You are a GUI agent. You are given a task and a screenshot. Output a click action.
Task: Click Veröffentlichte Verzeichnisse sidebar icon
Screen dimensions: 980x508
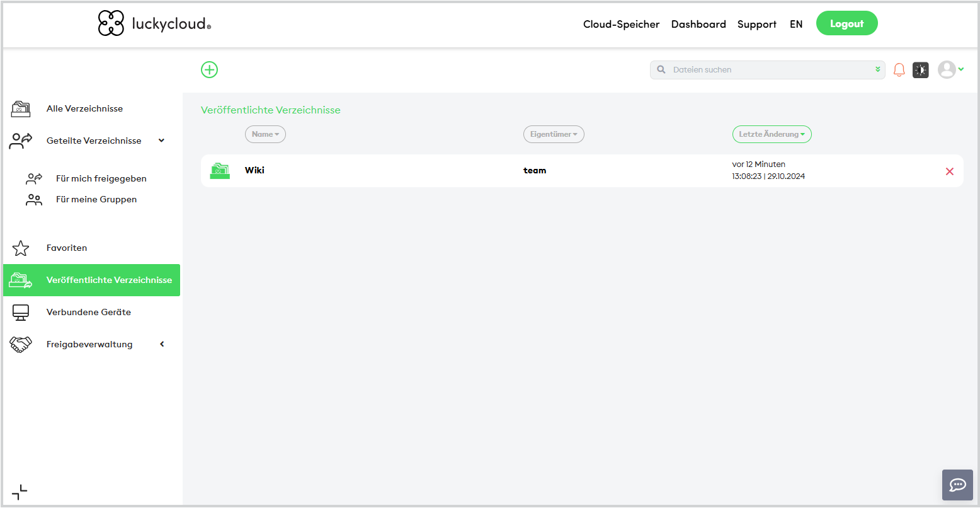tap(21, 280)
